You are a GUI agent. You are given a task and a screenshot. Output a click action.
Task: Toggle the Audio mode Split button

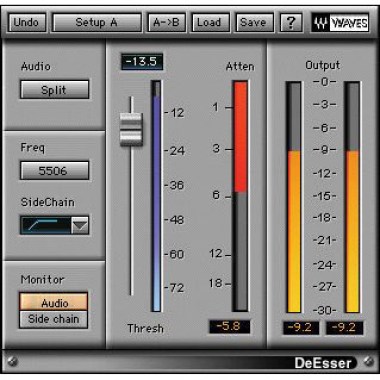tap(54, 90)
